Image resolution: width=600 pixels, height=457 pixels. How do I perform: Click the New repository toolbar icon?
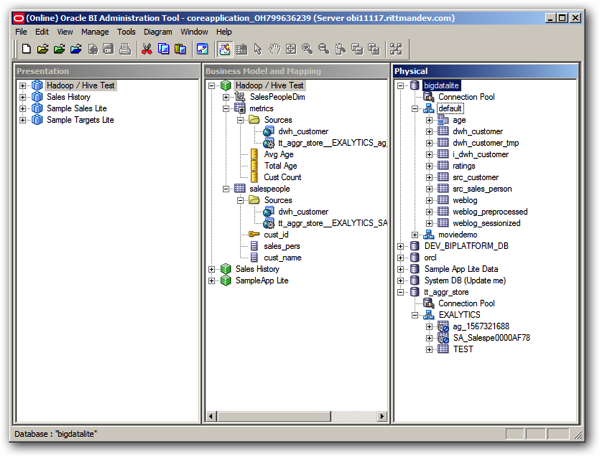tap(26, 49)
